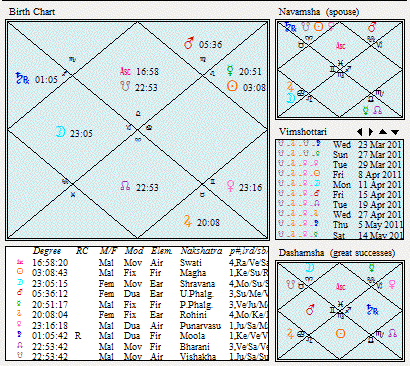Viewport: 410px width, 366px height.
Task: Click the Navamsha (spouse) chart title
Action: [319, 12]
